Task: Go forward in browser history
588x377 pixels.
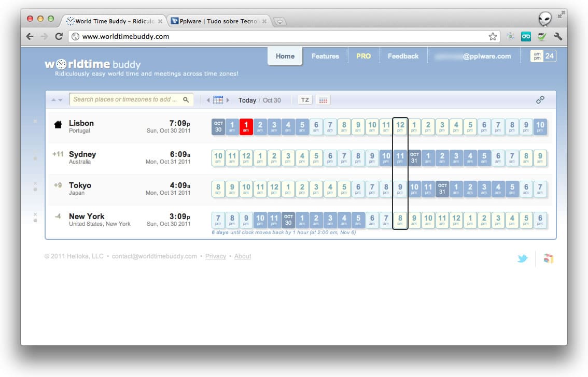Action: click(x=44, y=36)
